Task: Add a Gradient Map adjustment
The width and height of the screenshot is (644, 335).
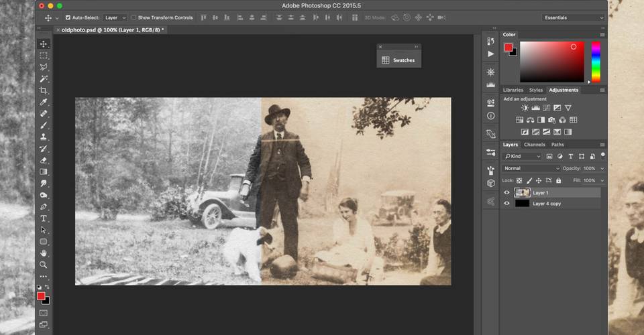Action: tap(568, 131)
